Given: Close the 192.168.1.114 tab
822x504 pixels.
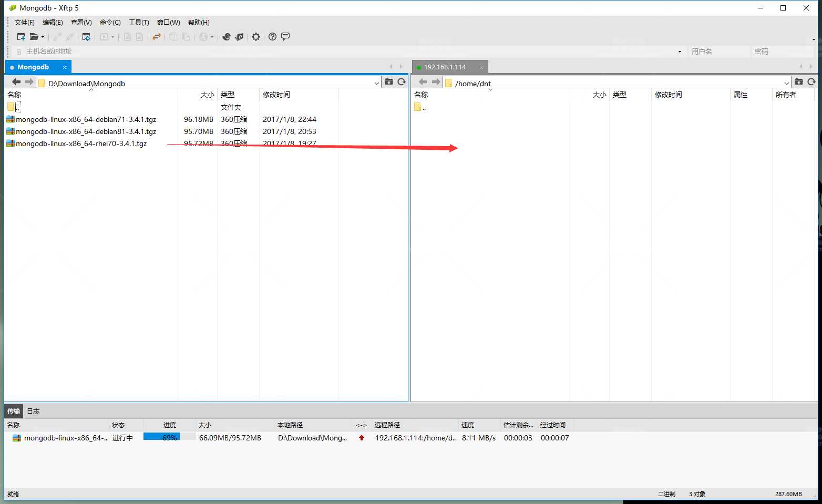Looking at the screenshot, I should (481, 67).
